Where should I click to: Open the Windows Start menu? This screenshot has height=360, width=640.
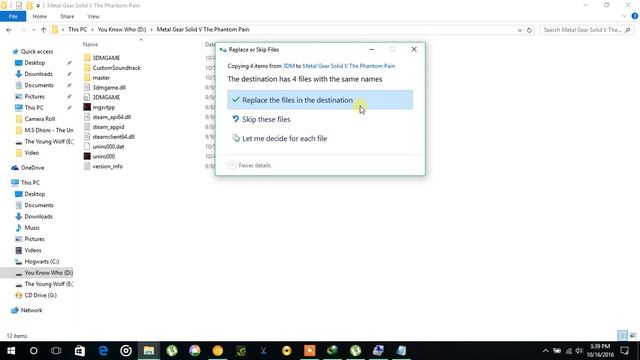[x=11, y=351]
